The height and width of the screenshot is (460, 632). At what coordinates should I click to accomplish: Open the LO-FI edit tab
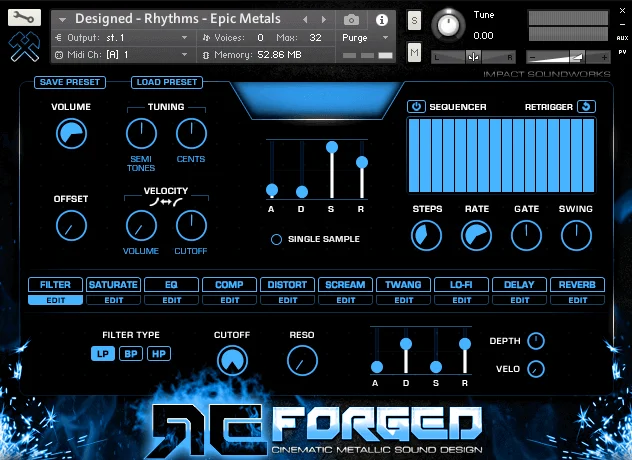point(462,300)
